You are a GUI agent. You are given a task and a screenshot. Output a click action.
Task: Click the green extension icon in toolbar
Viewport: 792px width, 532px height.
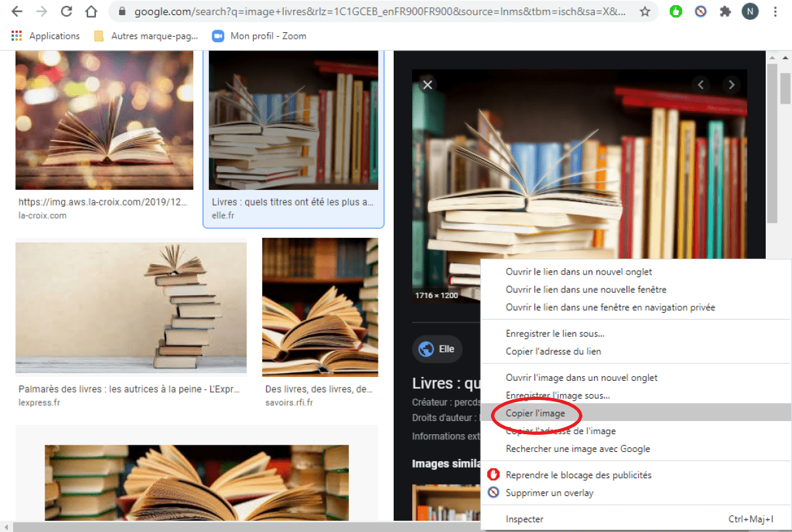(x=676, y=11)
